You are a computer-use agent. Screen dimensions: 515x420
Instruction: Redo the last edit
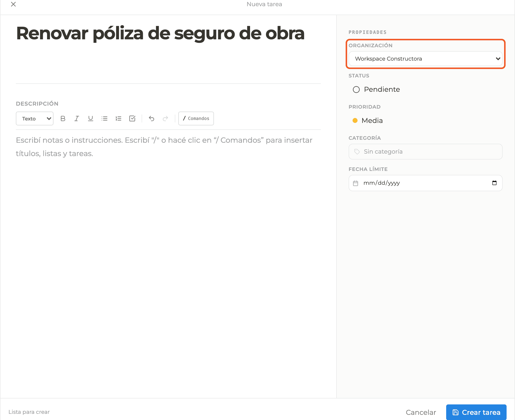165,118
